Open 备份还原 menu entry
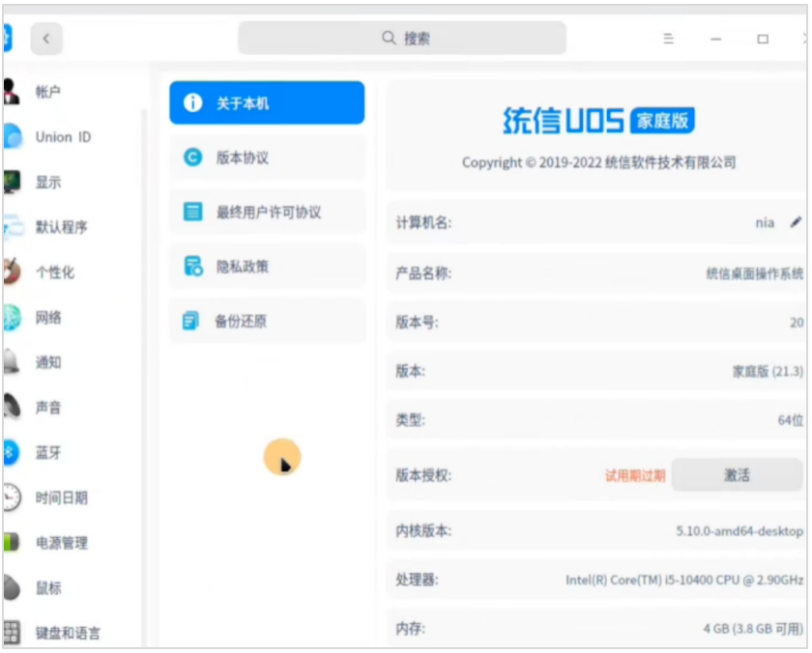This screenshot has height=653, width=812. (267, 321)
